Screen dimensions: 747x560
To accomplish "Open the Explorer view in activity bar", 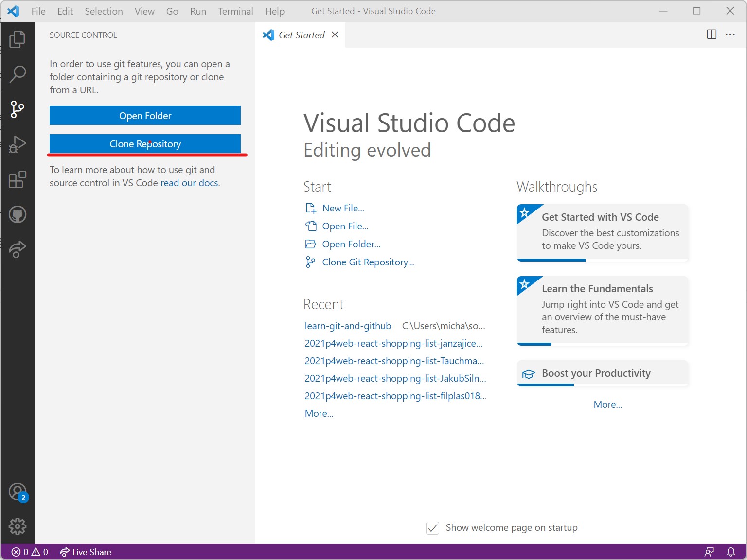I will point(18,39).
